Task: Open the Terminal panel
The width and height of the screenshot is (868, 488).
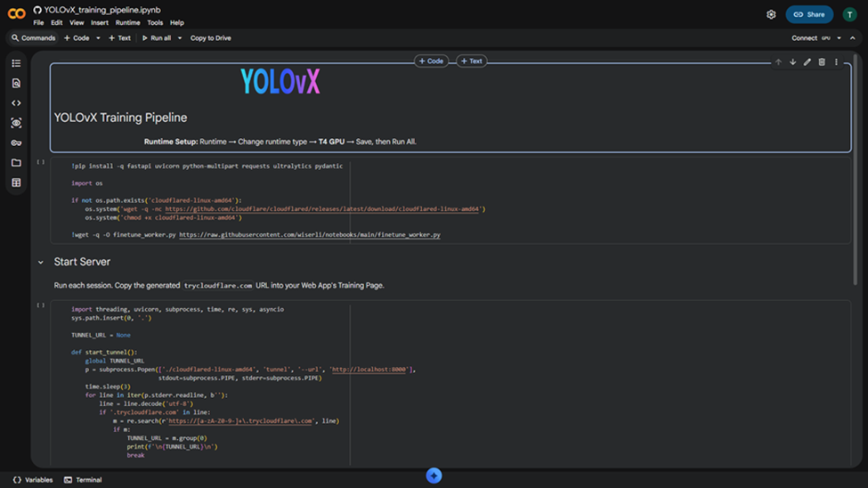Action: [83, 480]
